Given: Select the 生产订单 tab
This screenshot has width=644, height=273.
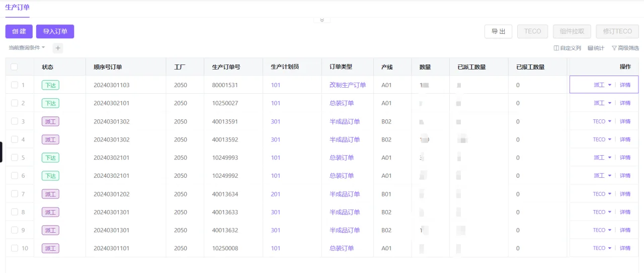Looking at the screenshot, I should click(x=17, y=8).
